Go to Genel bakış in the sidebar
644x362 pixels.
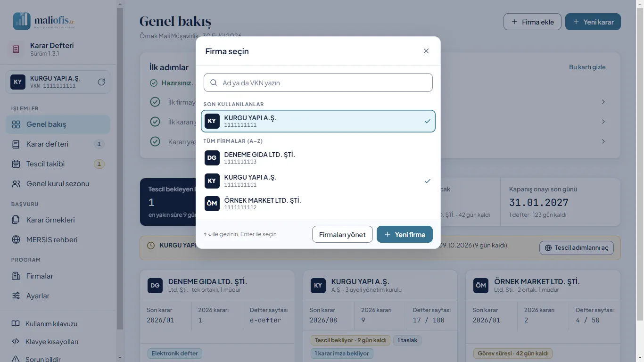pyautogui.click(x=58, y=124)
